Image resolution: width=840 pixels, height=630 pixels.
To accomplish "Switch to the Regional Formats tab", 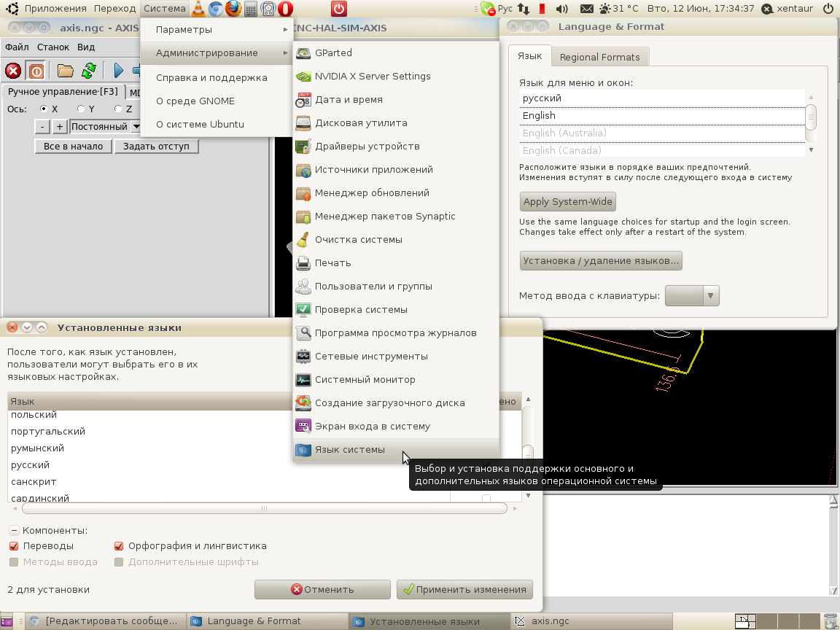I will (x=599, y=57).
